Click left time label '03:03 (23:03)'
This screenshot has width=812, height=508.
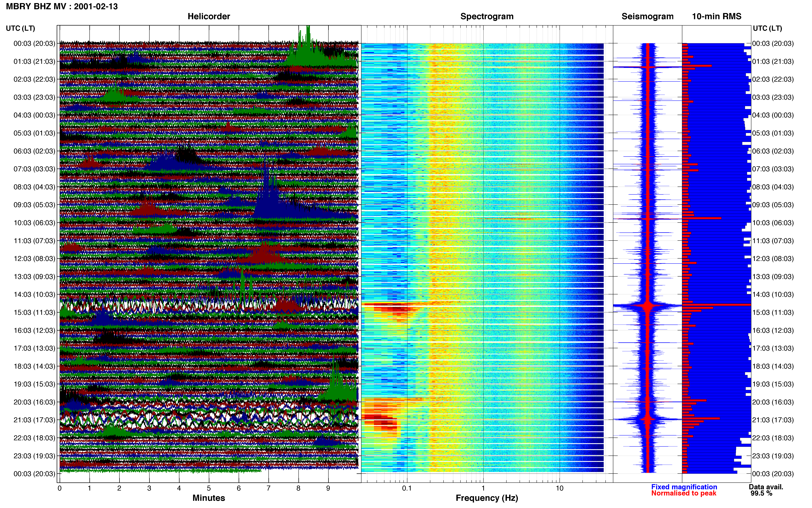tap(34, 97)
